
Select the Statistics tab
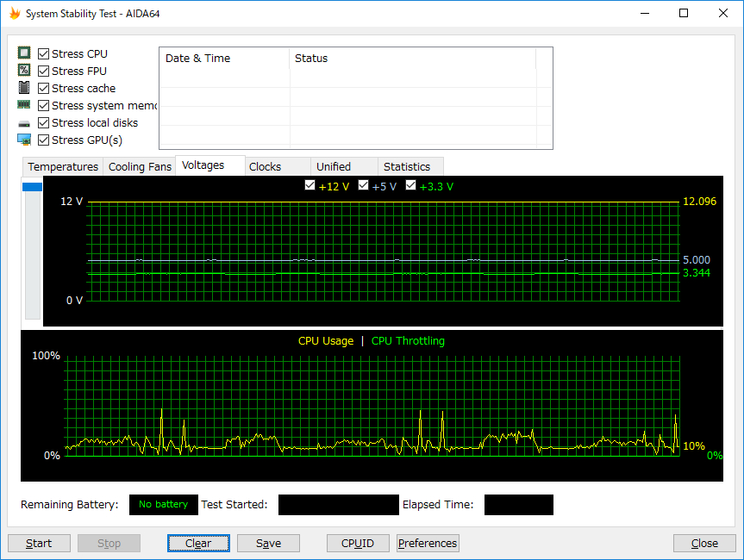pyautogui.click(x=407, y=166)
